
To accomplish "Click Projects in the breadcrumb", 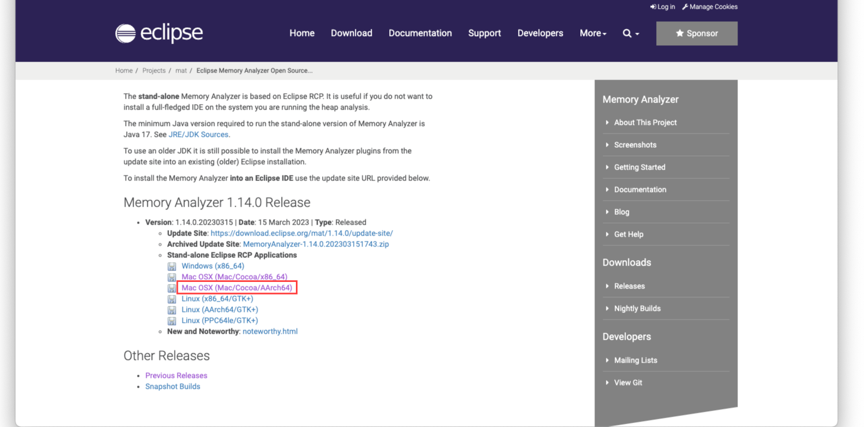I will (154, 70).
